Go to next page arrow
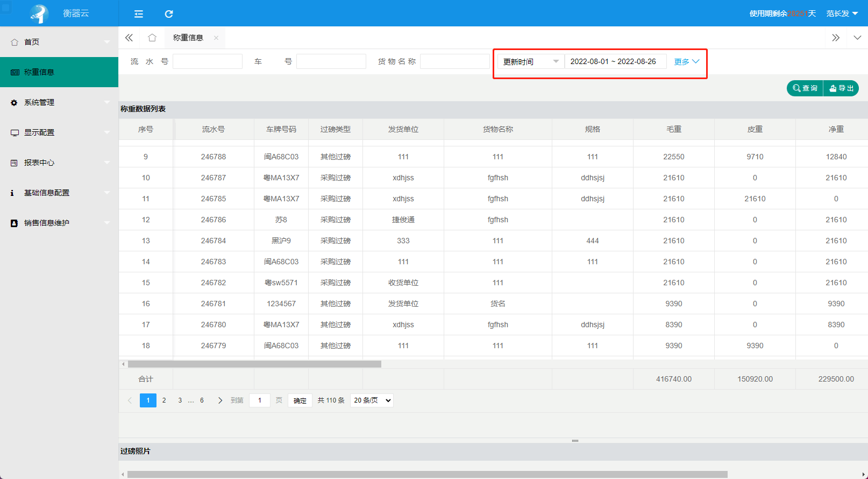The width and height of the screenshot is (868, 479). coord(220,400)
